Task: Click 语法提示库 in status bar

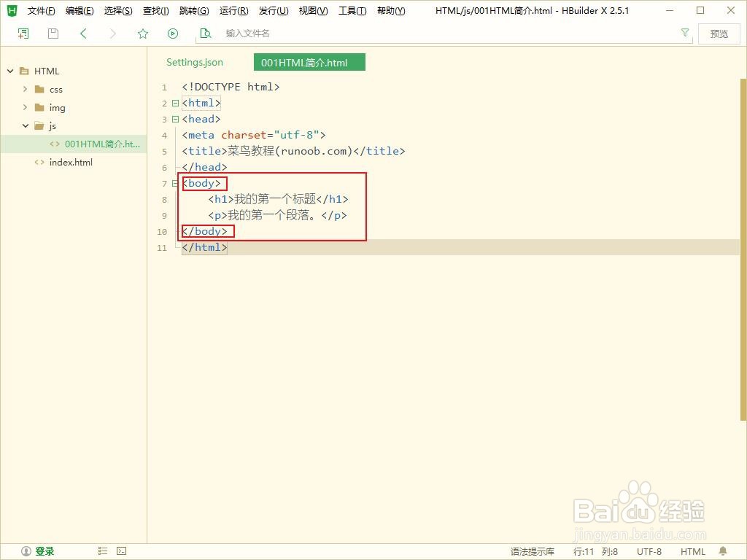Action: (x=532, y=551)
